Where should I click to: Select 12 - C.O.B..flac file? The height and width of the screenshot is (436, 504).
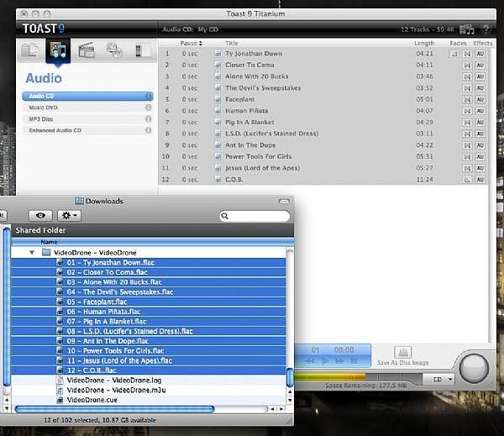pyautogui.click(x=148, y=370)
